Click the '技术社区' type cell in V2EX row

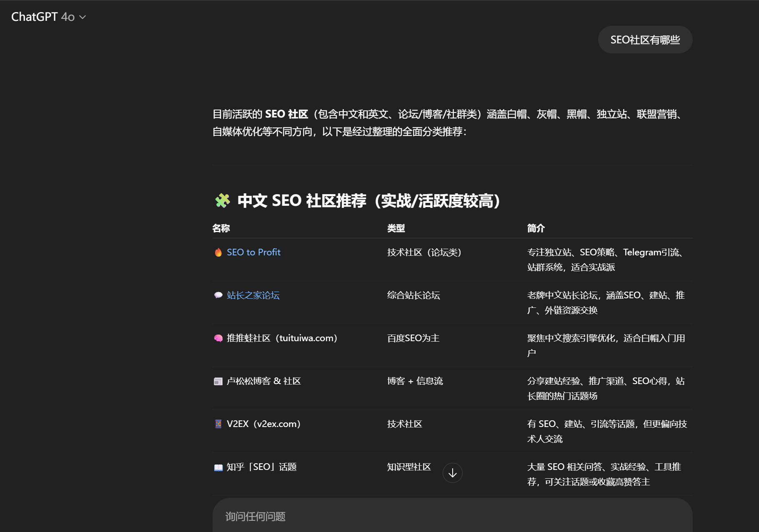click(405, 424)
